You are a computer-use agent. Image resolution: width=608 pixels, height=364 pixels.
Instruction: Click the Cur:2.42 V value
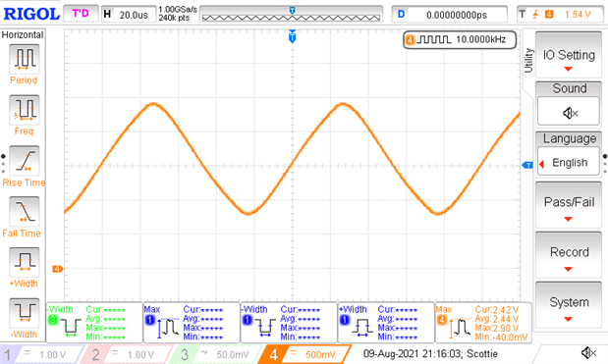click(x=497, y=310)
